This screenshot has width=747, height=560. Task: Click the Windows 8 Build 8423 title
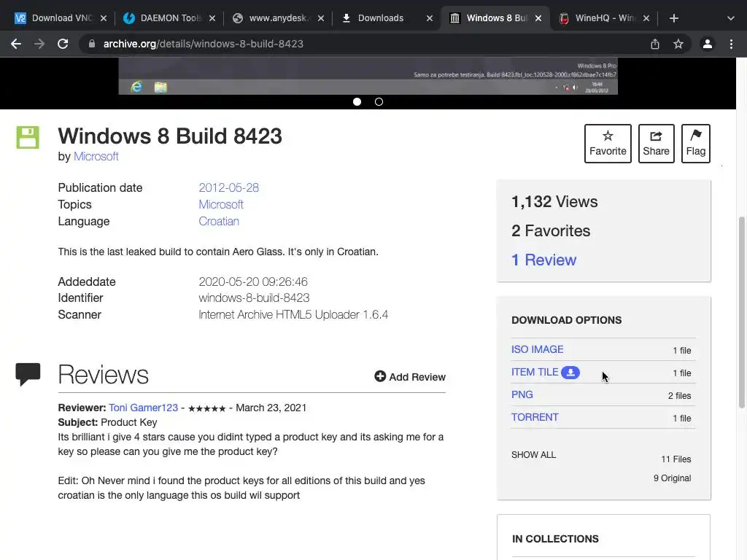(x=170, y=136)
